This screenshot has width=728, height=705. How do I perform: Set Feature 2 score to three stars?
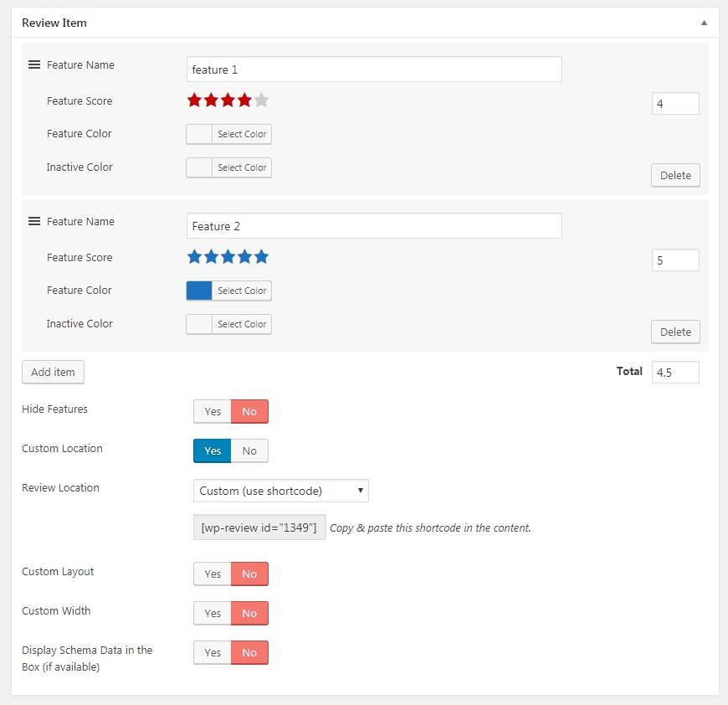(228, 256)
